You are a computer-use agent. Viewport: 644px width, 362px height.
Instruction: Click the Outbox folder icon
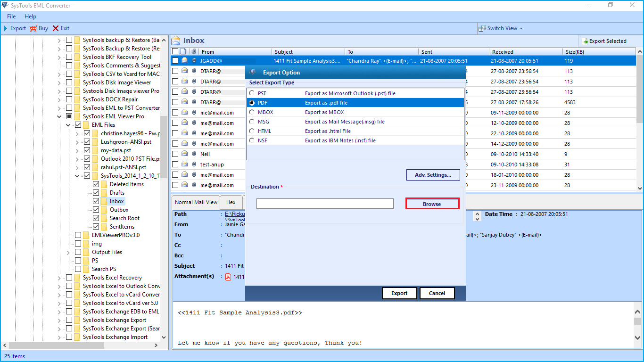tap(104, 210)
